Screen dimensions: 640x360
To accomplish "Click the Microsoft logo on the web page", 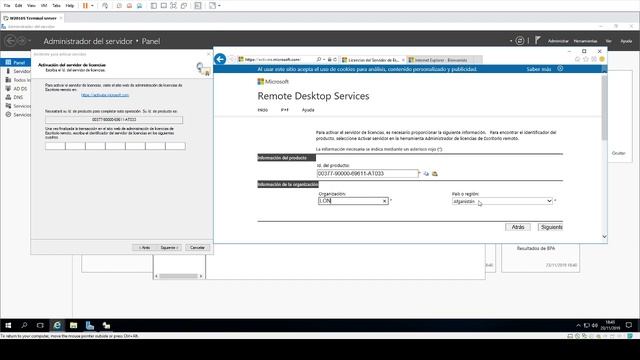I will pos(273,82).
